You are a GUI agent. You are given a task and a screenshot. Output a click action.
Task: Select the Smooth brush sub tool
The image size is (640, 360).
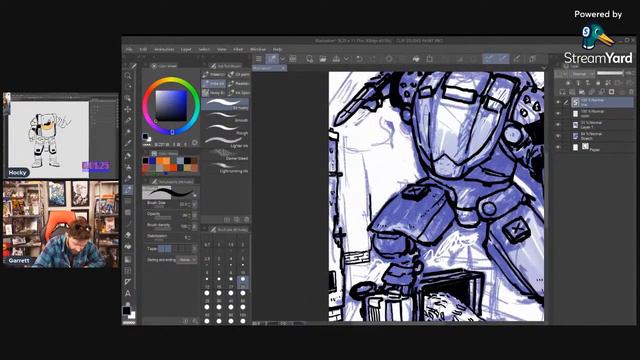[x=226, y=117]
